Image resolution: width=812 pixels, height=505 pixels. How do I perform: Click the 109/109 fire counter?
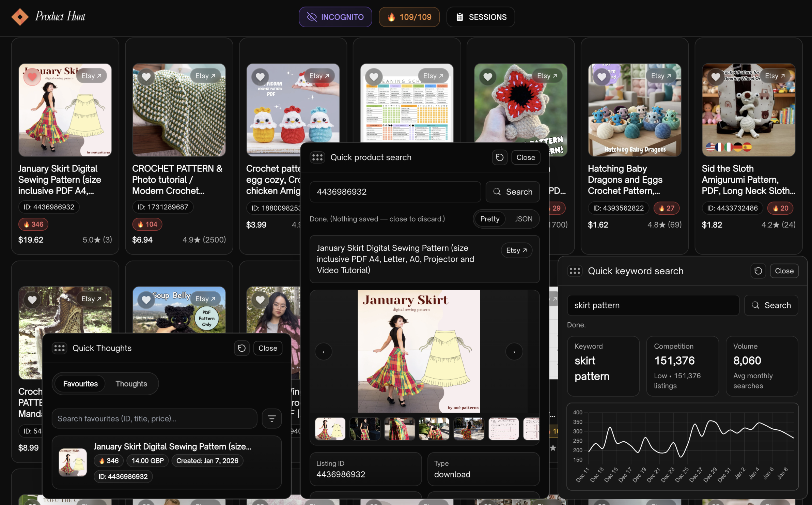point(409,17)
